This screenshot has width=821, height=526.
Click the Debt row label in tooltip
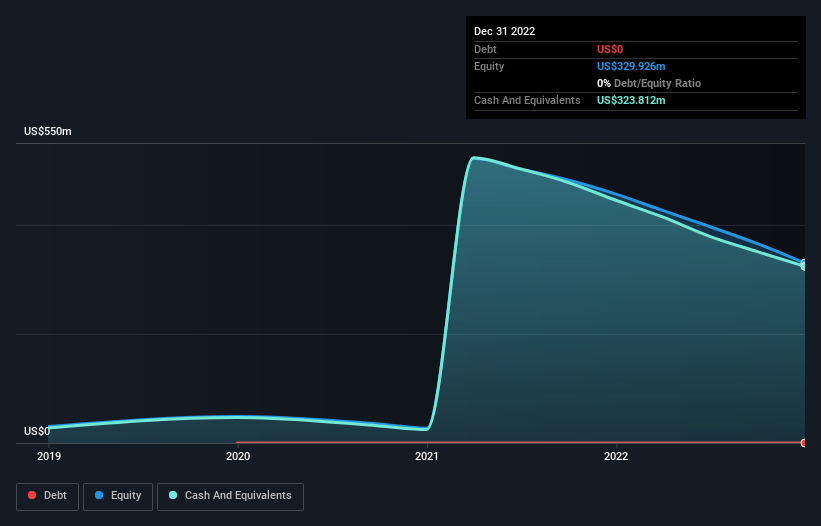pos(485,49)
